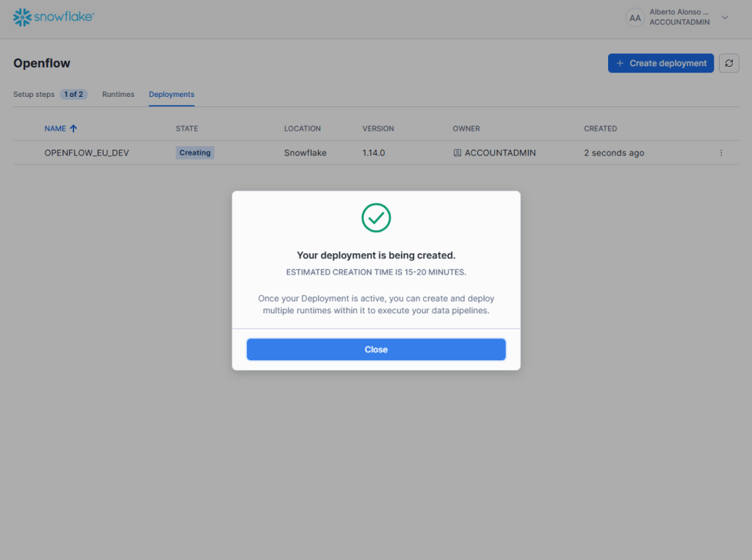Expand the account menu chevron

(x=725, y=18)
